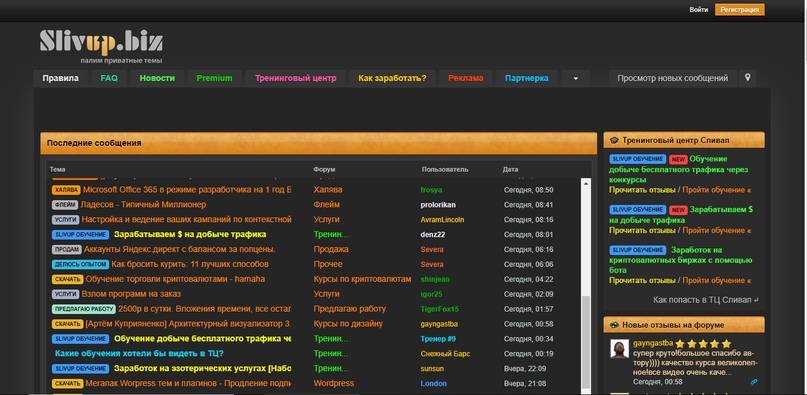Click the Тема column header
Screen dimensions: 807x395
click(x=58, y=169)
